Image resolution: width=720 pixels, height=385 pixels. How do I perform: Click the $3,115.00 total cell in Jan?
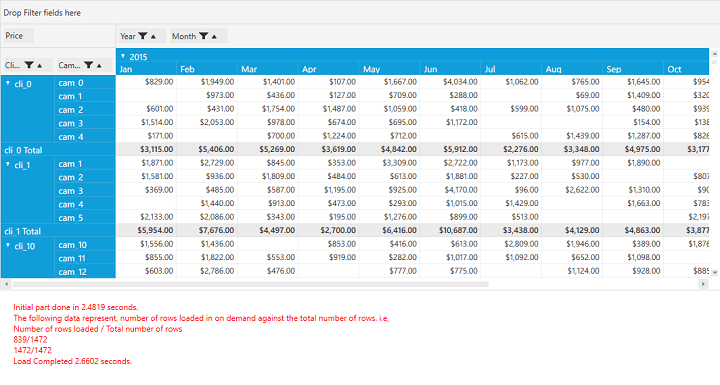pyautogui.click(x=146, y=149)
